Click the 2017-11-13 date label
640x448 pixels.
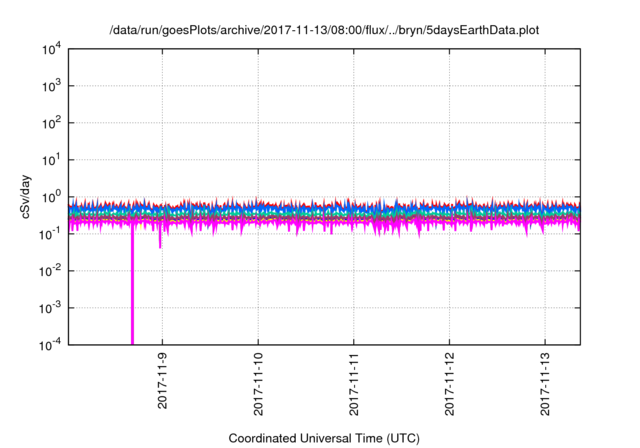coord(545,384)
